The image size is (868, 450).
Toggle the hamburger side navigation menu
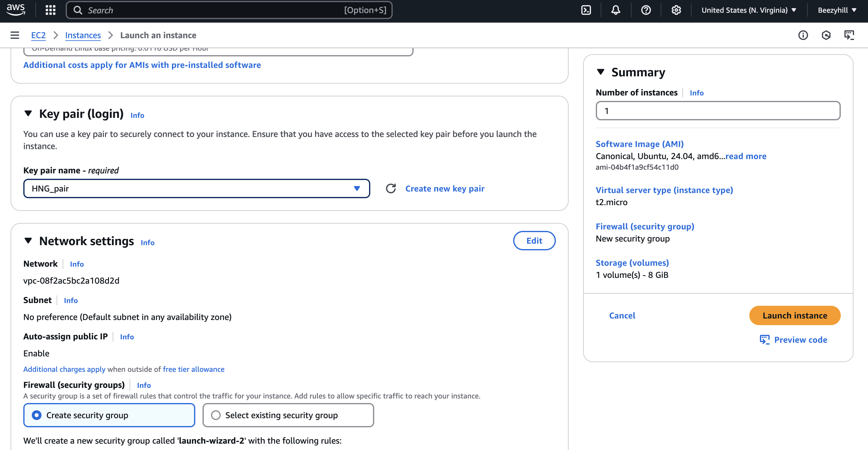pos(15,35)
